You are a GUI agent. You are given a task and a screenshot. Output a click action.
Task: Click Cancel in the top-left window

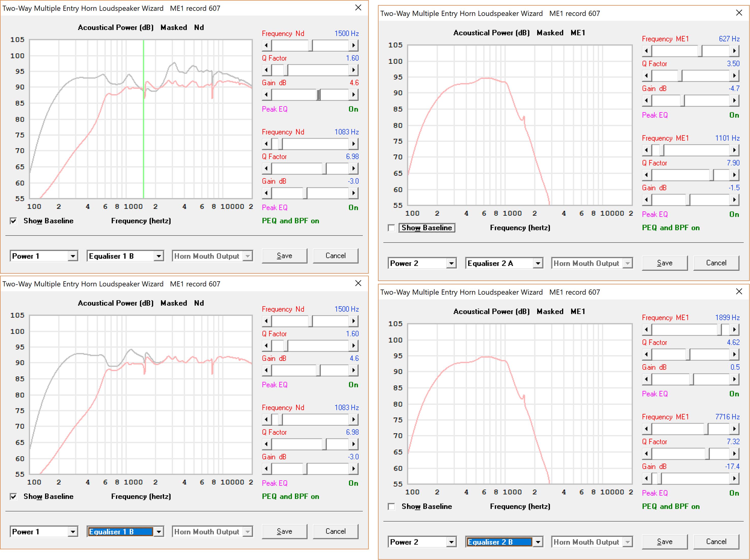click(335, 256)
